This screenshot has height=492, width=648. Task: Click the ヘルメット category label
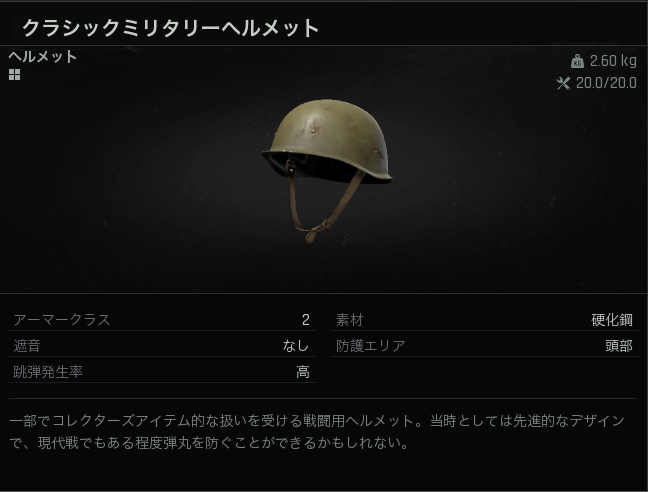(43, 56)
